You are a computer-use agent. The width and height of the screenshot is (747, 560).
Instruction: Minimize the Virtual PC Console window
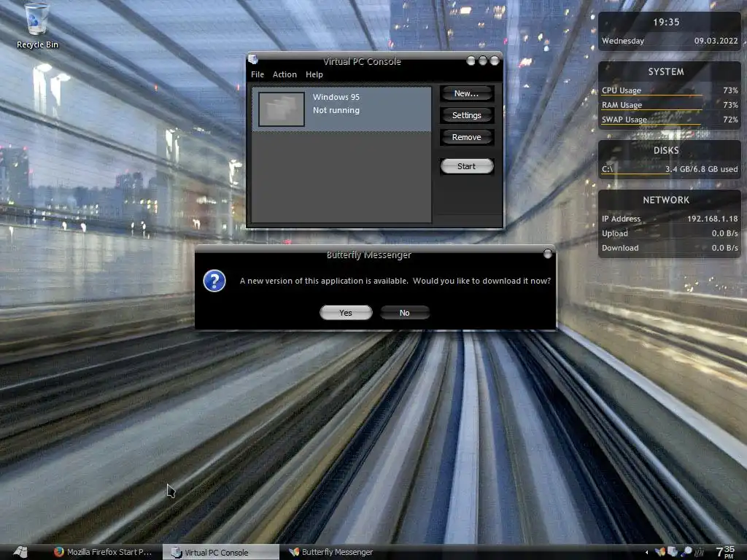coord(471,61)
